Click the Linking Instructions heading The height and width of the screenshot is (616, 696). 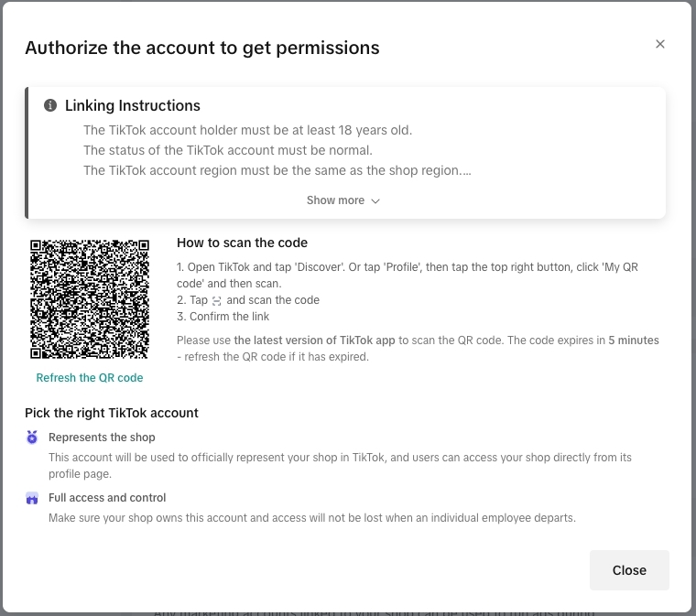[x=133, y=106]
